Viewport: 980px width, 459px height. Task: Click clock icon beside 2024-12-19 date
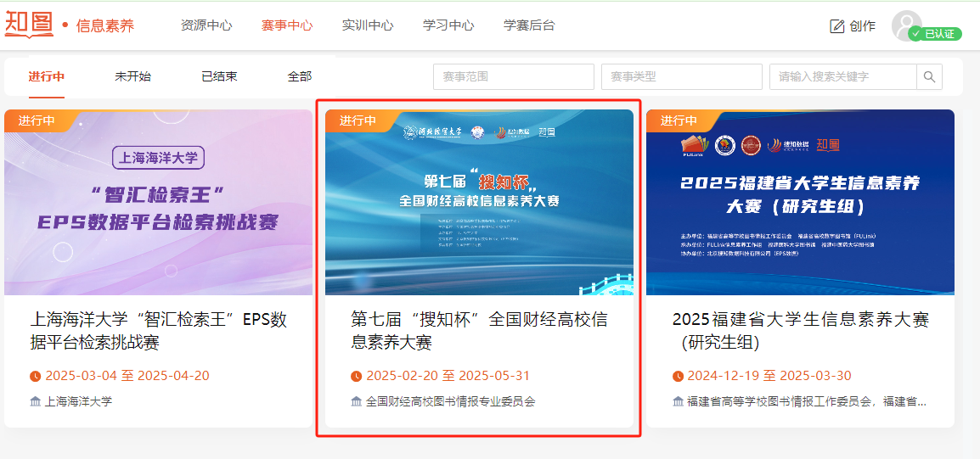[678, 376]
